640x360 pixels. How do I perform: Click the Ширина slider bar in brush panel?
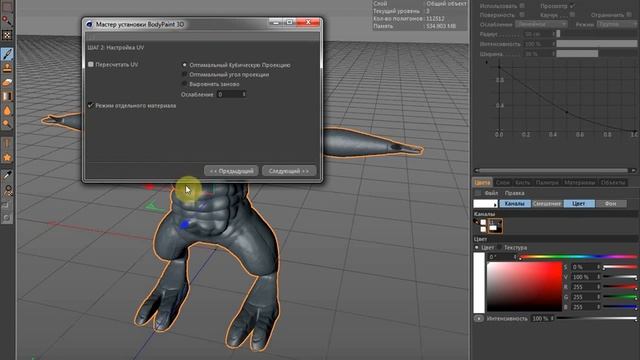596,53
